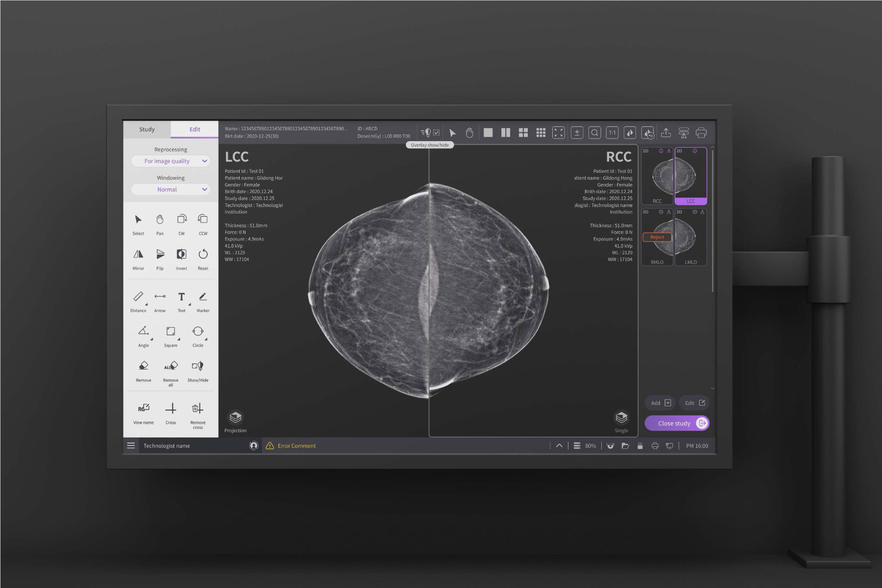This screenshot has height=588, width=882.
Task: Click the overlay lightbulb icon in toolbar
Action: point(426,133)
